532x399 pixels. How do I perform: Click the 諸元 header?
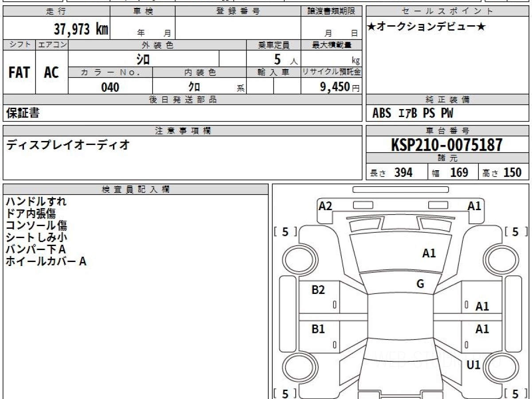pyautogui.click(x=448, y=158)
